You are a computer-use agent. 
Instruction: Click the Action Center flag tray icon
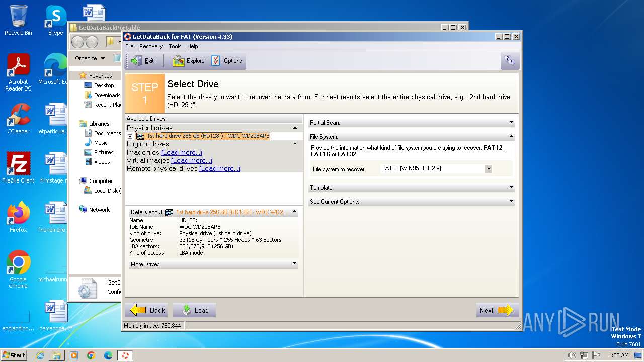(x=596, y=355)
